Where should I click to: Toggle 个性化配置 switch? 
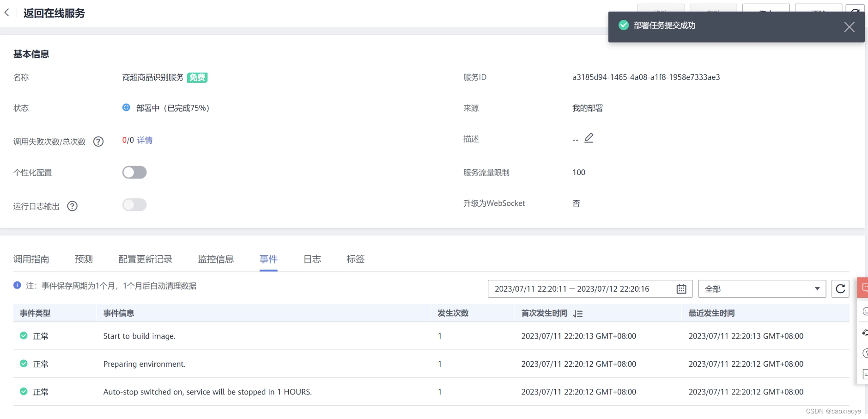134,173
